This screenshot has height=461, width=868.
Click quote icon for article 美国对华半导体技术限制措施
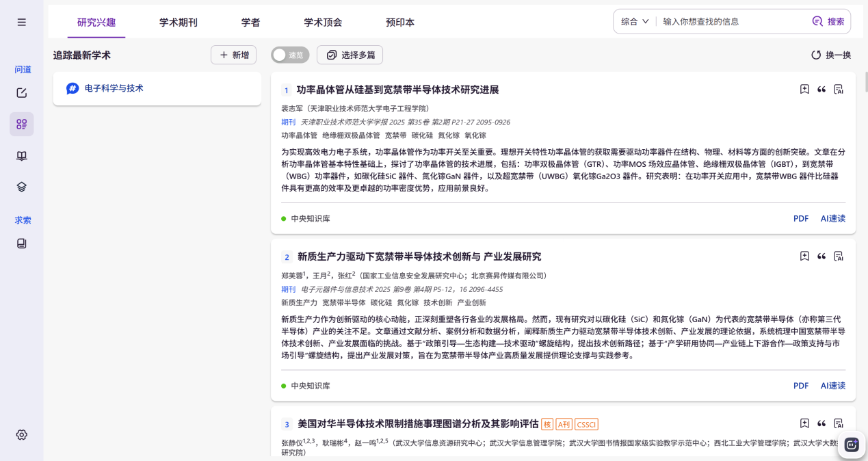tap(821, 423)
